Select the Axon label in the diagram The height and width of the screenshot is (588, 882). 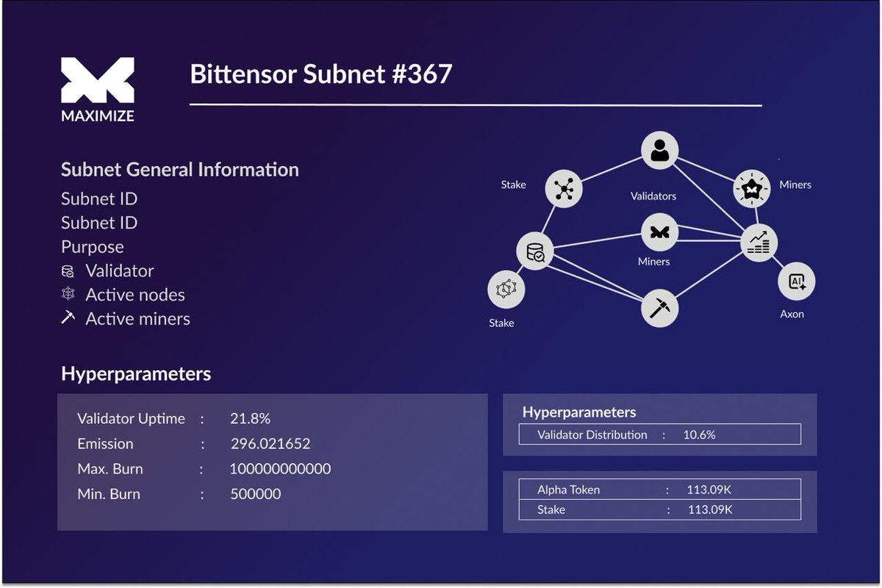(x=792, y=314)
